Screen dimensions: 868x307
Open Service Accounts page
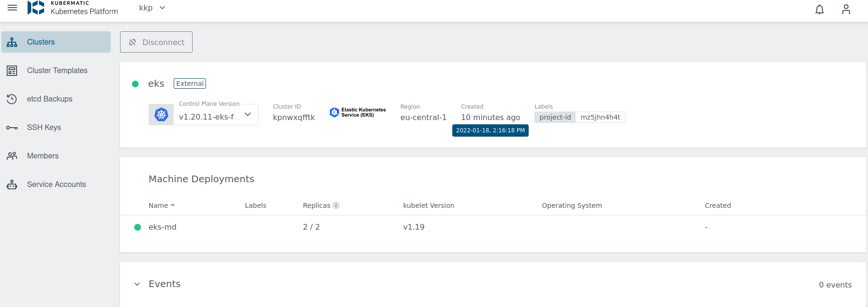pyautogui.click(x=56, y=185)
